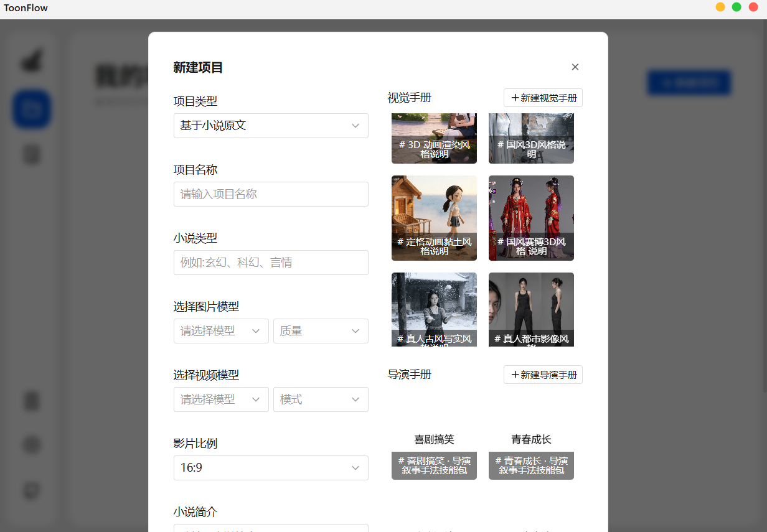Click the yellow minimize window button

pos(720,7)
